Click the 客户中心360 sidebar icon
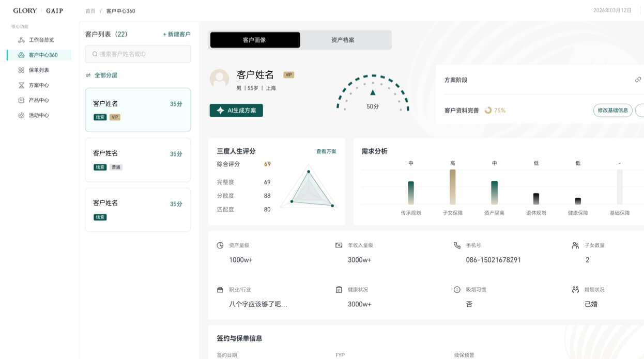The image size is (644, 359). [21, 55]
